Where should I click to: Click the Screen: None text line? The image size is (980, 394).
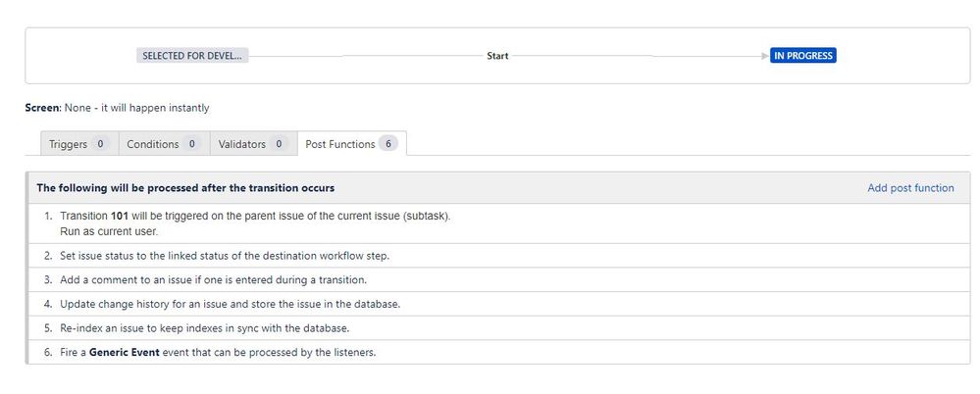tap(117, 108)
